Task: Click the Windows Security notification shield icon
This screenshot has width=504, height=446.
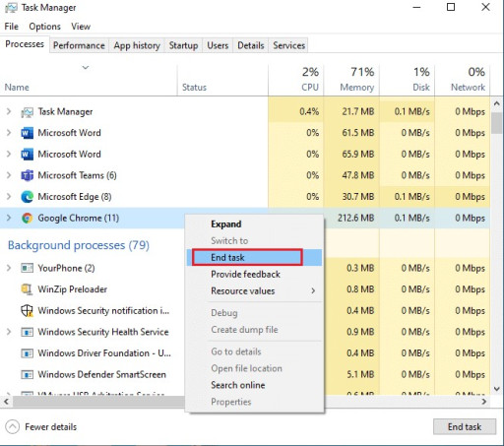Action: 27,310
